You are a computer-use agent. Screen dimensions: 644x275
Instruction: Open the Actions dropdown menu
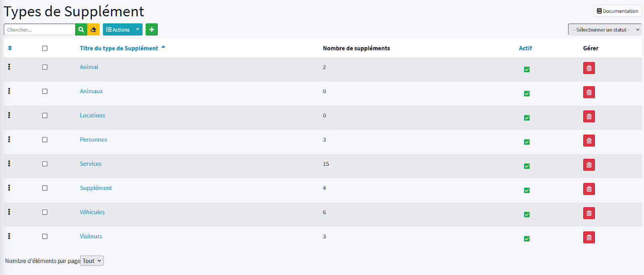pos(122,29)
